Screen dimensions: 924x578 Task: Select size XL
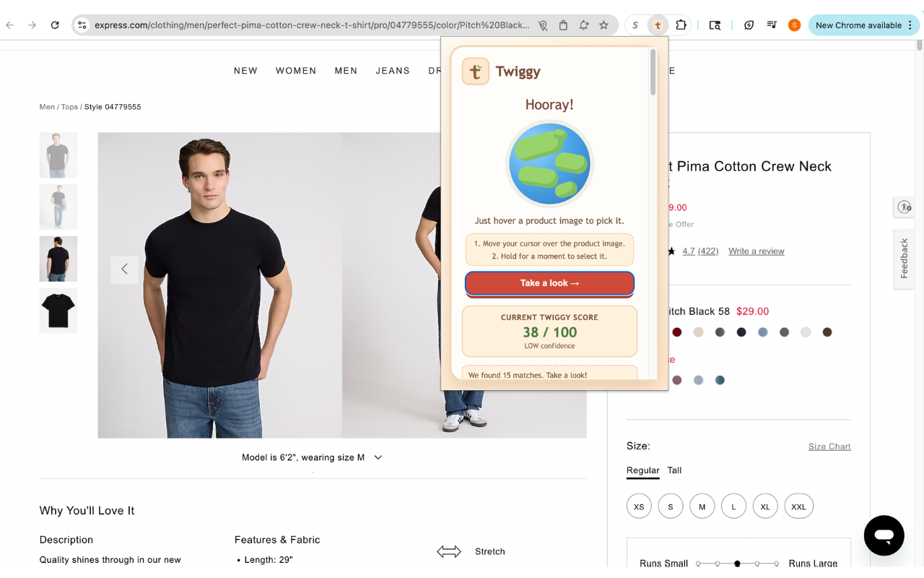tap(765, 506)
